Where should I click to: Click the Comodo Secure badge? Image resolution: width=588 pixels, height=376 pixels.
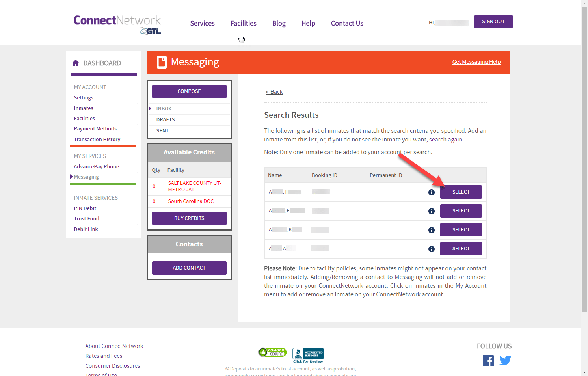coord(272,352)
